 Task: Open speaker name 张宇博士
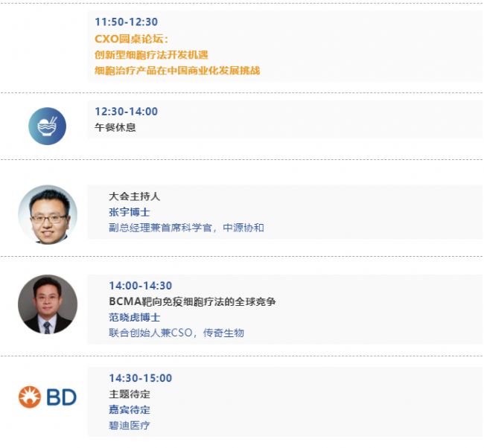(x=130, y=212)
